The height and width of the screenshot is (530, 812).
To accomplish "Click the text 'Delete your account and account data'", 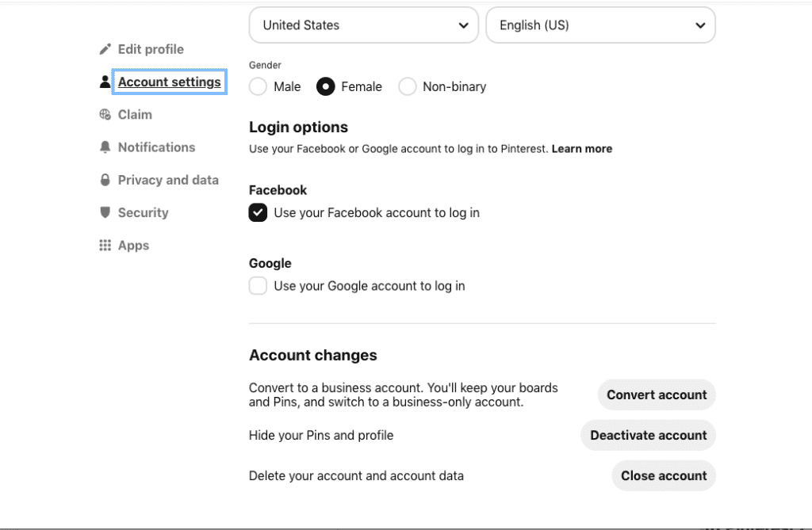I will (x=356, y=475).
